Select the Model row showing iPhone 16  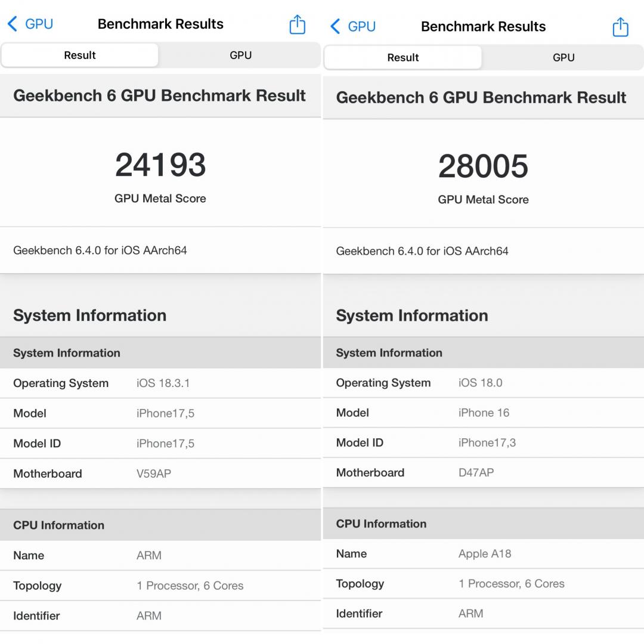[483, 413]
